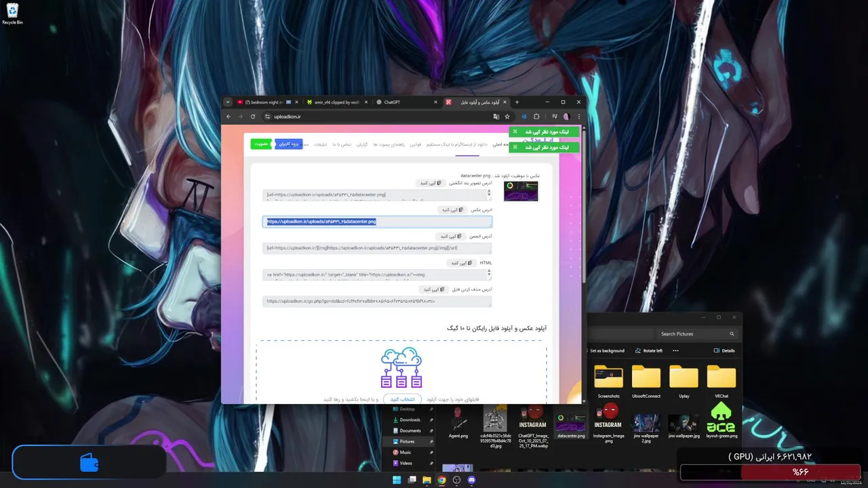868x488 pixels.
Task: Select the Uplay folder
Action: pos(684,382)
